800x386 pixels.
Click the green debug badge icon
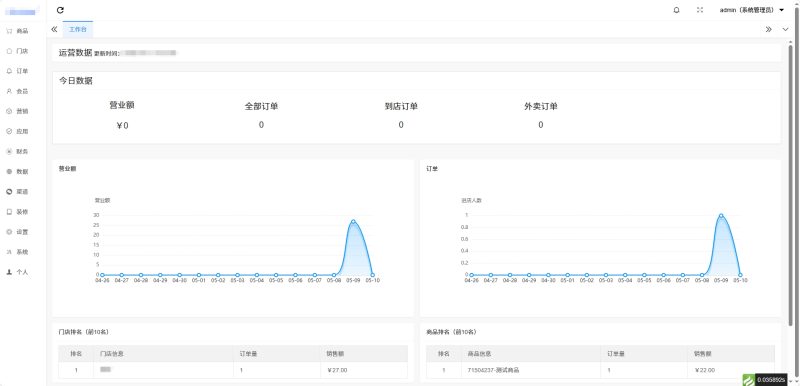tap(747, 379)
